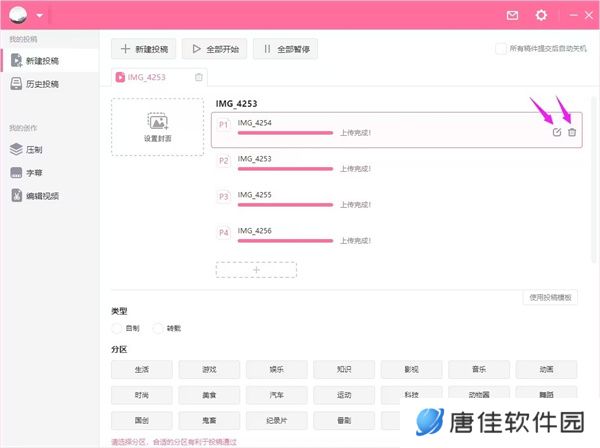The image size is (600, 448).
Task: Delete the P1 IMG_4254 video item
Action: [572, 132]
